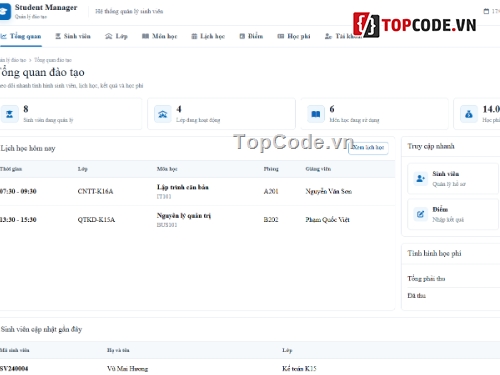Click the Giảng viên column header
This screenshot has width=500, height=375.
[x=318, y=169]
